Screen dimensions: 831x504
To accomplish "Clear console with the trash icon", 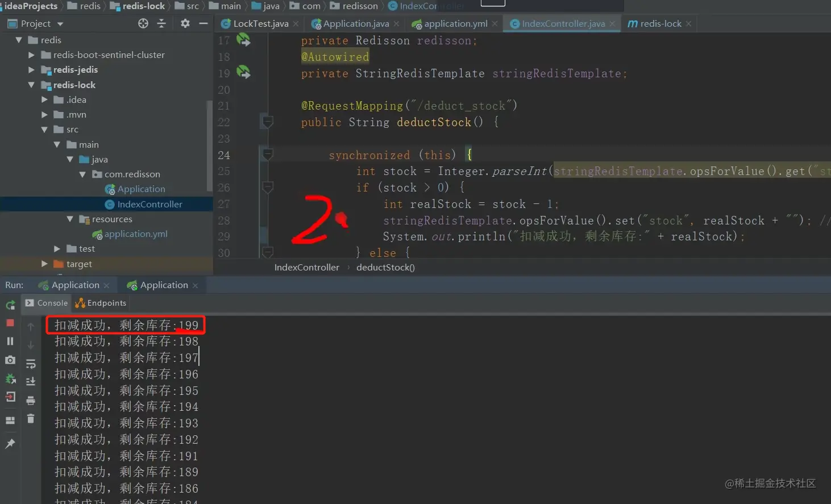I will coord(31,419).
